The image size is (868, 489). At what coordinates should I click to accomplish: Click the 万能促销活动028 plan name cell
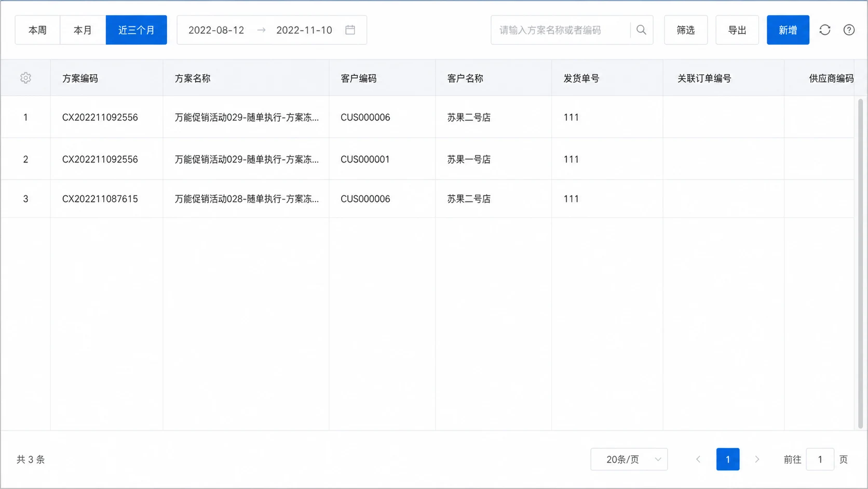point(247,199)
